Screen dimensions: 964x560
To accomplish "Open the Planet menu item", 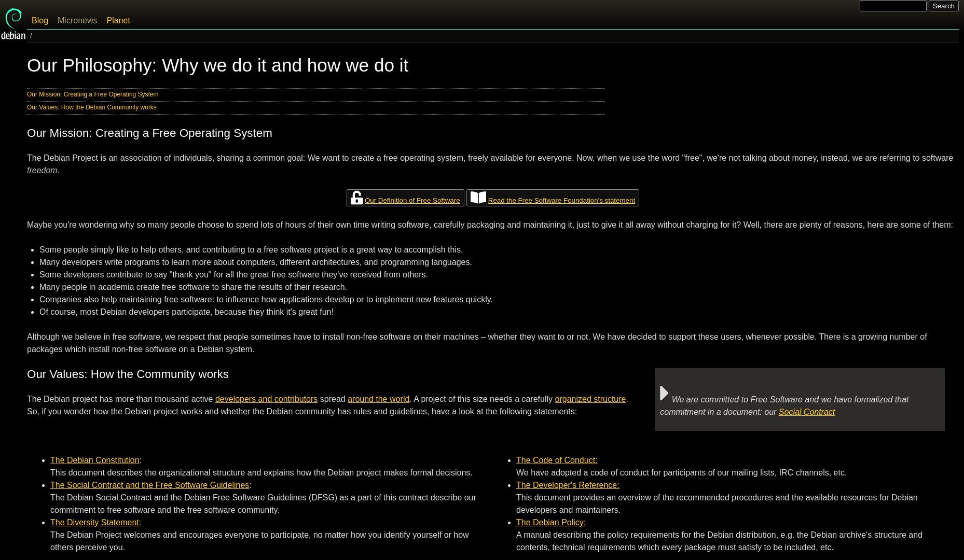I will 118,20.
